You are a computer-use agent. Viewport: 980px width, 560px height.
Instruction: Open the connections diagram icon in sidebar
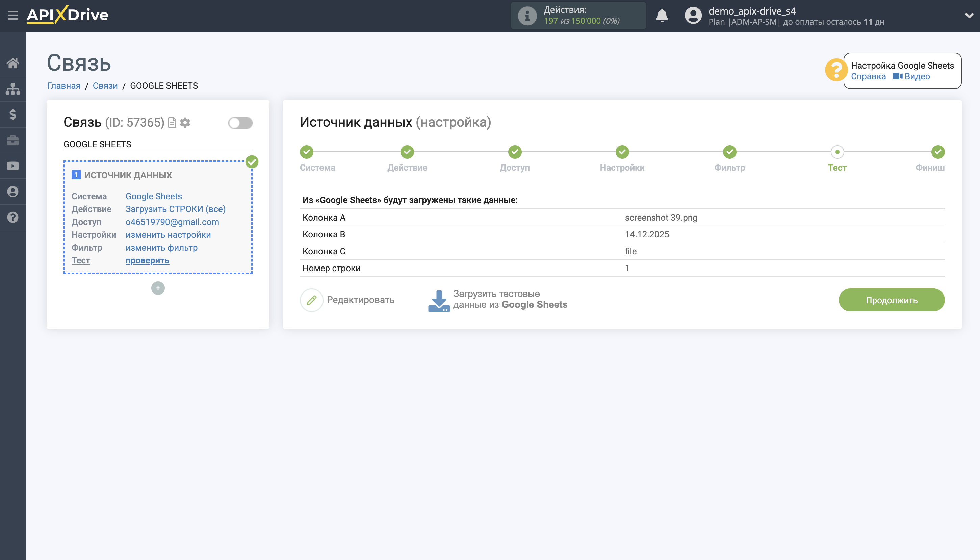click(13, 88)
